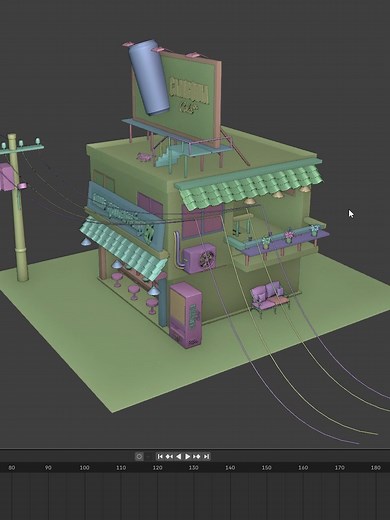The width and height of the screenshot is (390, 520).
Task: Set playhead at frame 120 on timeline
Action: pyautogui.click(x=157, y=468)
